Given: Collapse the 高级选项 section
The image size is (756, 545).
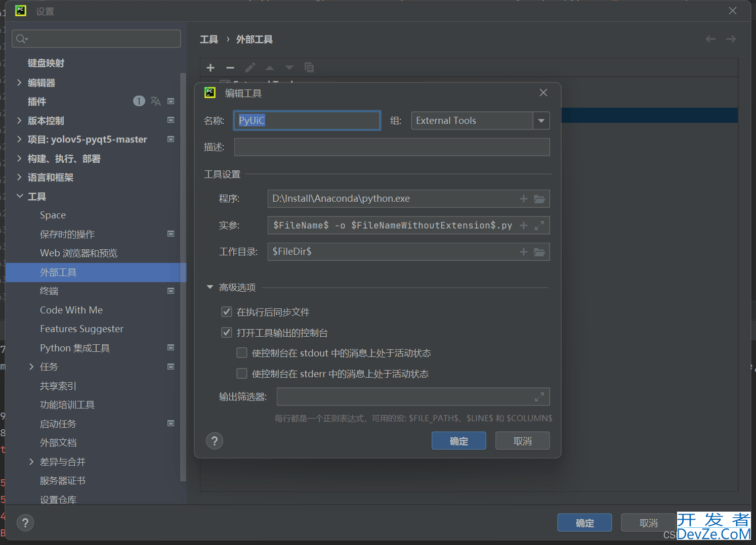Looking at the screenshot, I should [x=210, y=287].
